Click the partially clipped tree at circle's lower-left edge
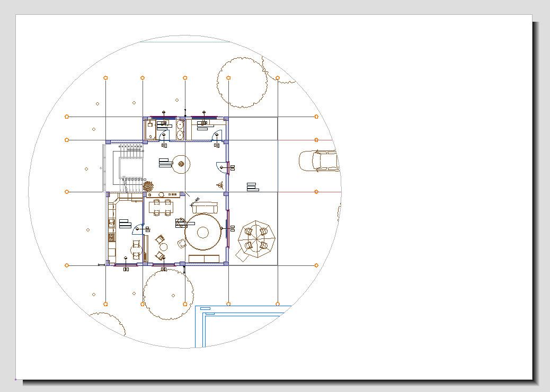The width and height of the screenshot is (550, 392). 109,324
